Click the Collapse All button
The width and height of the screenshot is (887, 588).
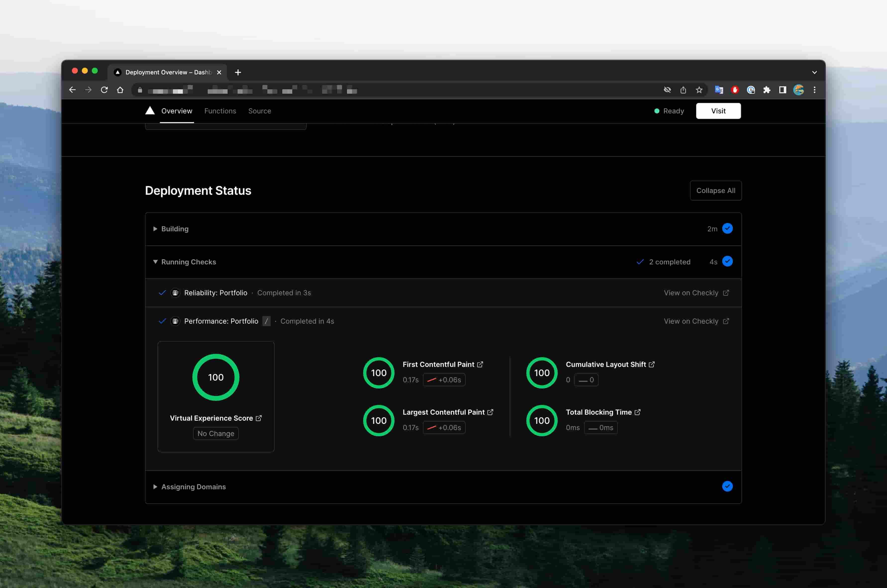716,191
